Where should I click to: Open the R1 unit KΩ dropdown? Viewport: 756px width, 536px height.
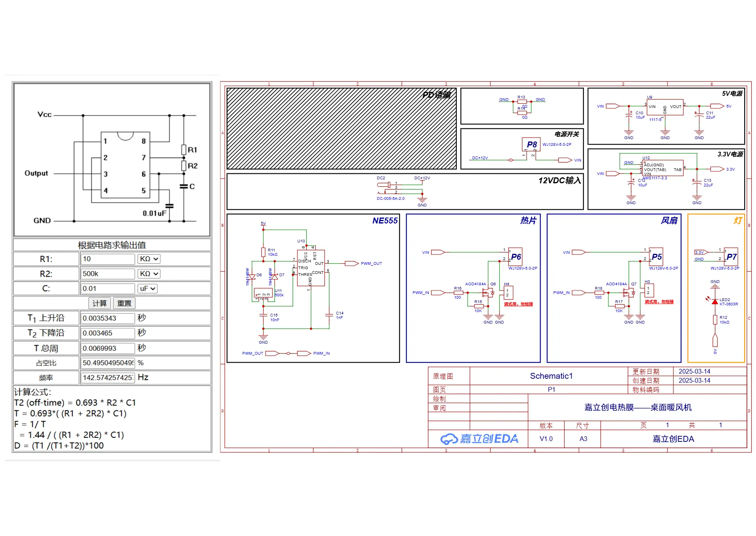pos(149,259)
